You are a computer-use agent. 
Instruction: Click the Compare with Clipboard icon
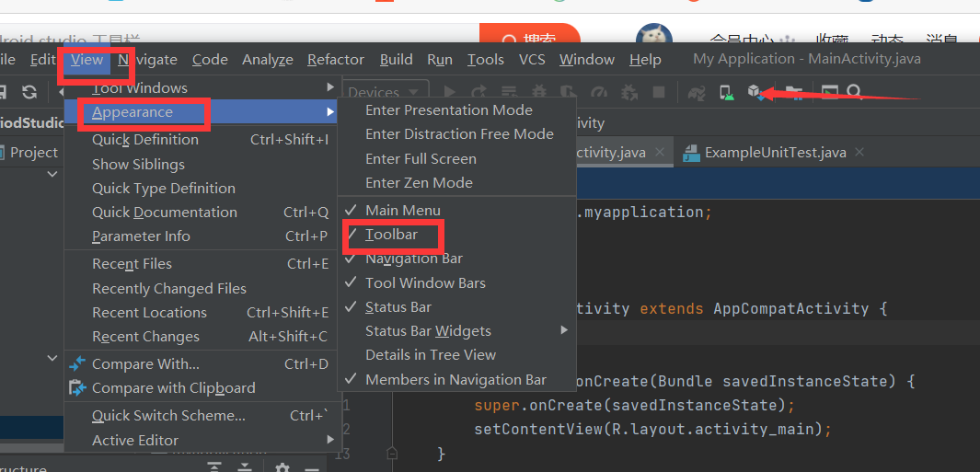(x=77, y=388)
